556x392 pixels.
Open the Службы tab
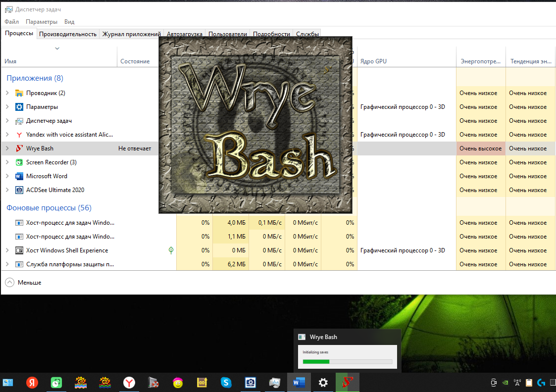[x=307, y=34]
